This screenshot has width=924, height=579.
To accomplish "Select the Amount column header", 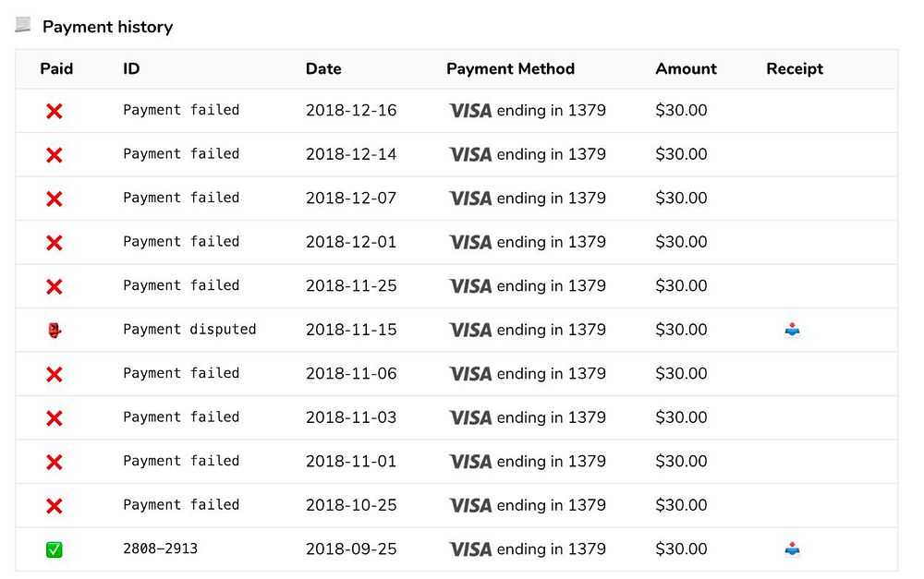I will tap(686, 69).
